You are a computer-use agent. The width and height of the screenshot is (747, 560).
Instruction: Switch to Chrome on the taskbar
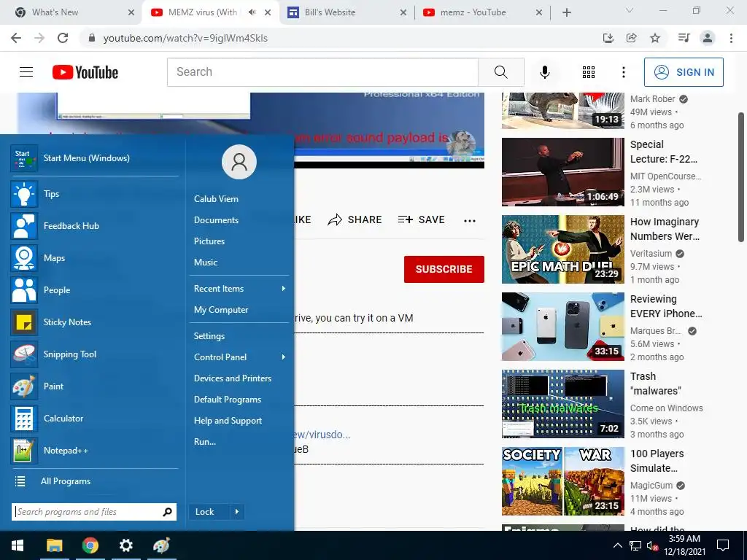tap(90, 545)
